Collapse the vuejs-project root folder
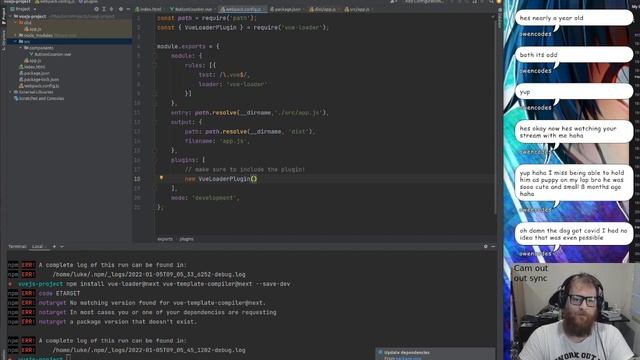Screen dimensions: 640x360 tap(11, 16)
